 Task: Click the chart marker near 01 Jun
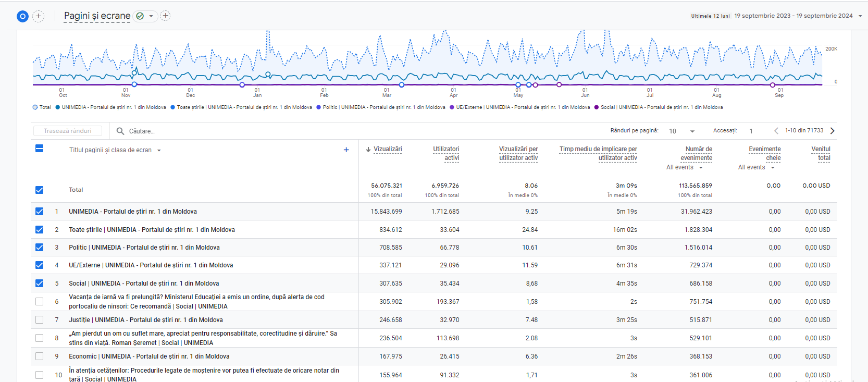coord(559,84)
